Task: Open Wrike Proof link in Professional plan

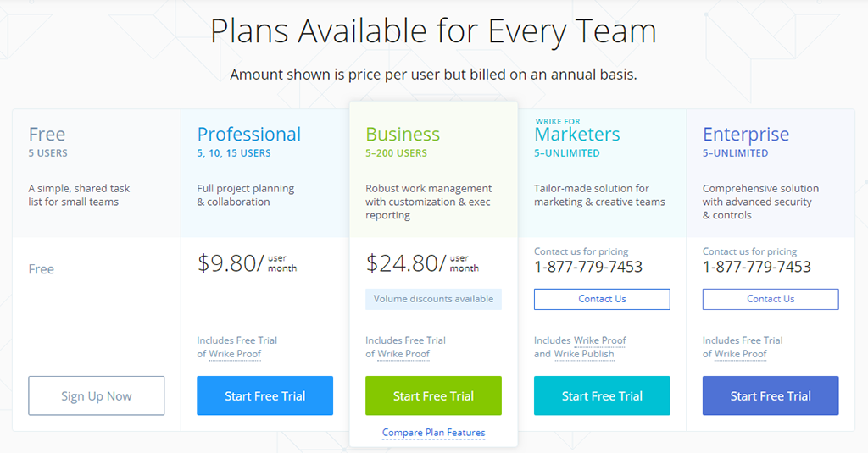Action: pos(235,354)
